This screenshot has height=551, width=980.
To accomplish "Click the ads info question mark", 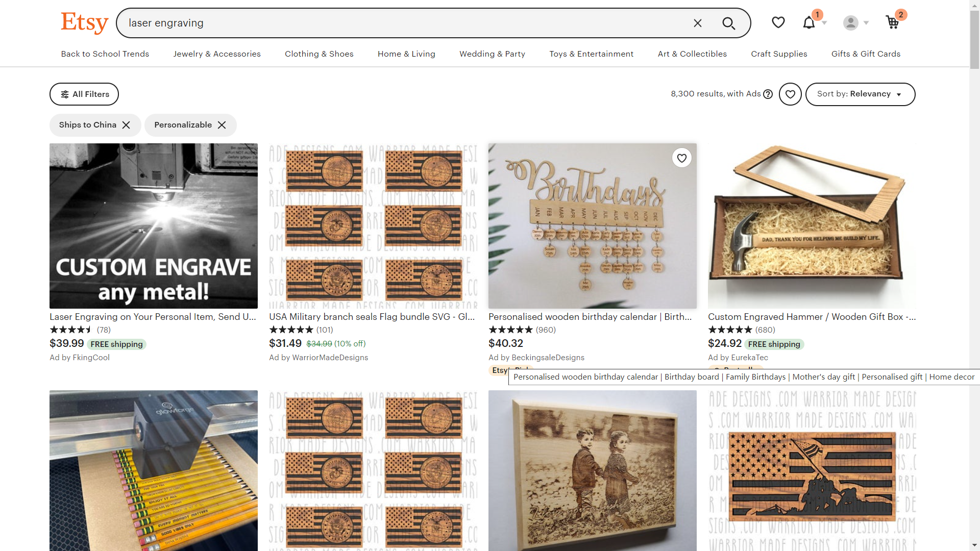I will click(768, 94).
